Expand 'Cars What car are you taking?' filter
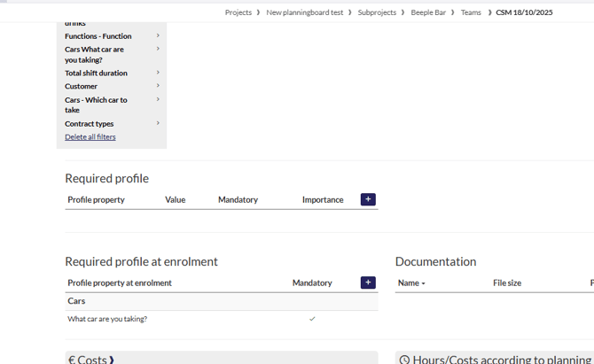This screenshot has width=594, height=364. point(158,50)
